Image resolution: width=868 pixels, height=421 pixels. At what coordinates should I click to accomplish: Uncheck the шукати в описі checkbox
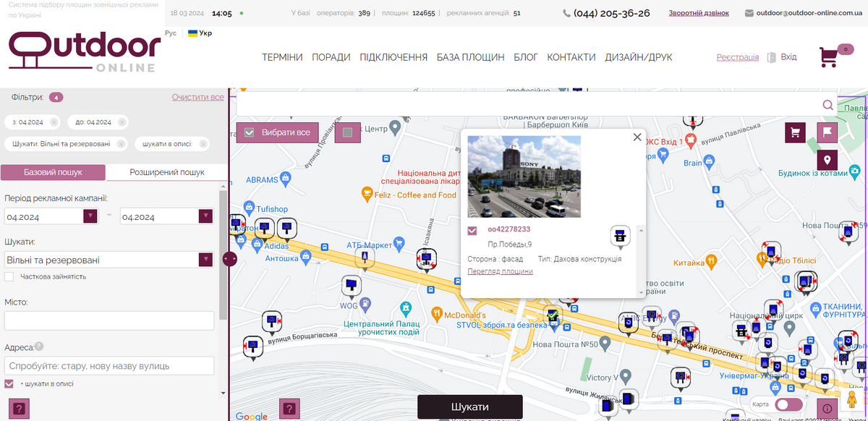pos(9,383)
